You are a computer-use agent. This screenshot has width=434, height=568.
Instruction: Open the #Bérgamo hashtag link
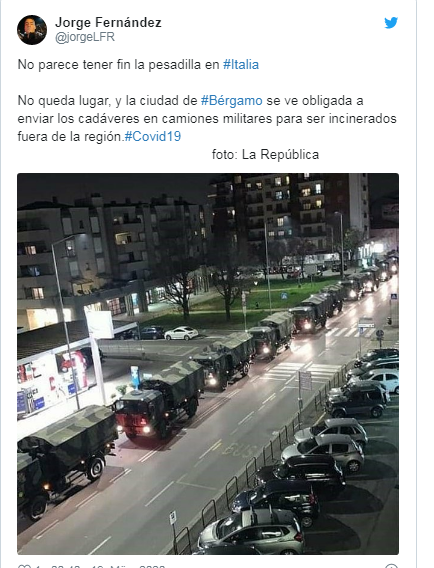231,100
